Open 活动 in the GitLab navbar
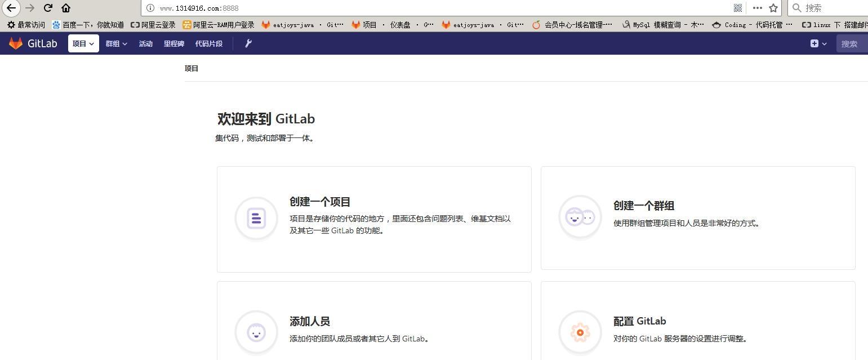 (x=146, y=43)
